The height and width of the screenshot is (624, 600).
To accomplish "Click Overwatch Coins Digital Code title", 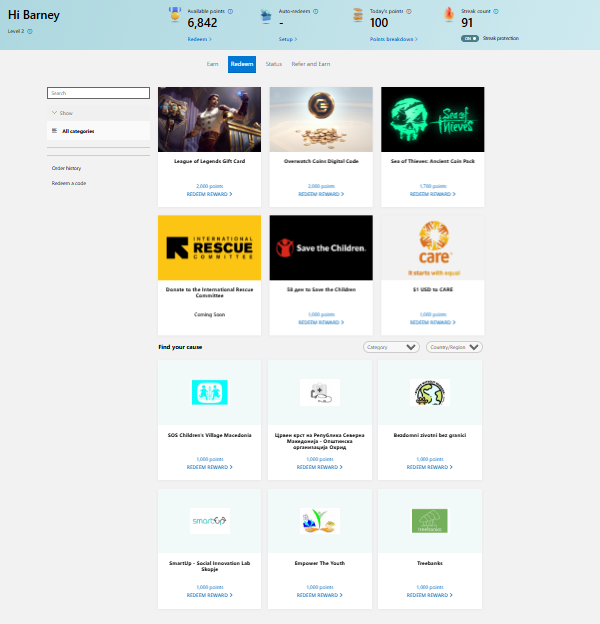I will point(321,161).
